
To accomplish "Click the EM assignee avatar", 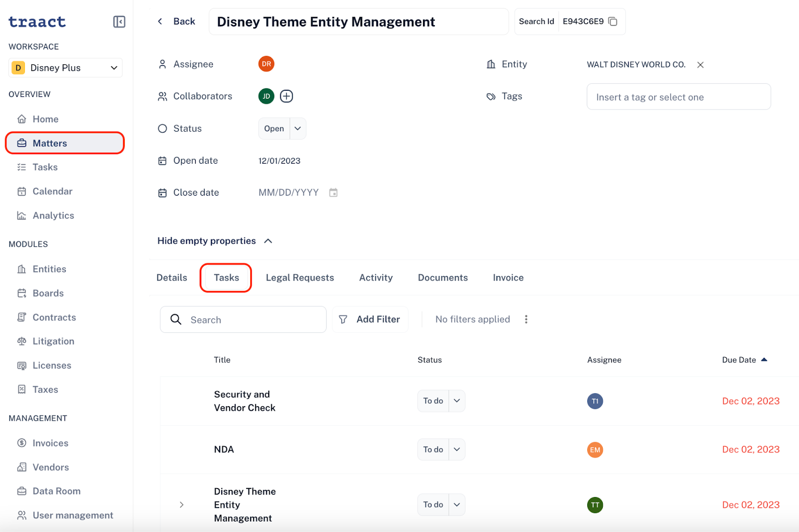I will (595, 450).
